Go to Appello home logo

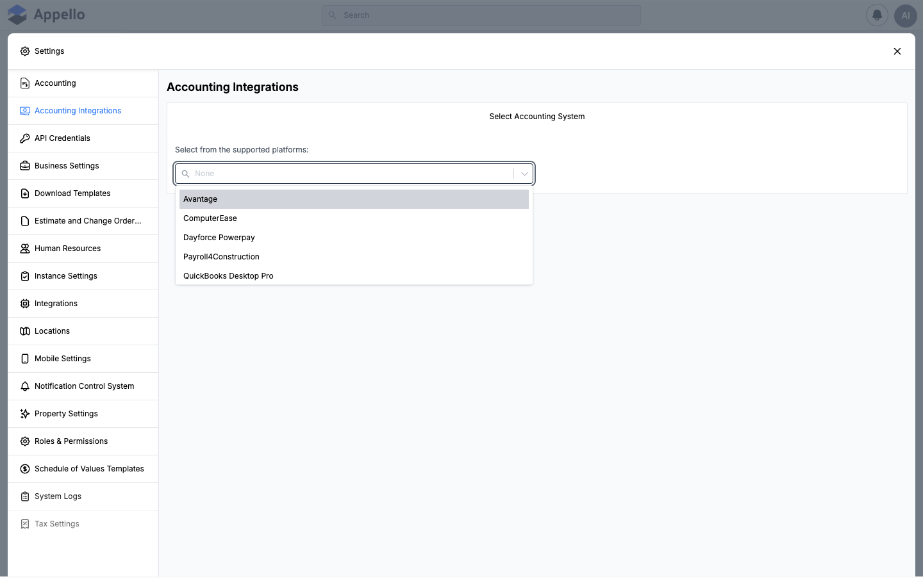pos(46,15)
